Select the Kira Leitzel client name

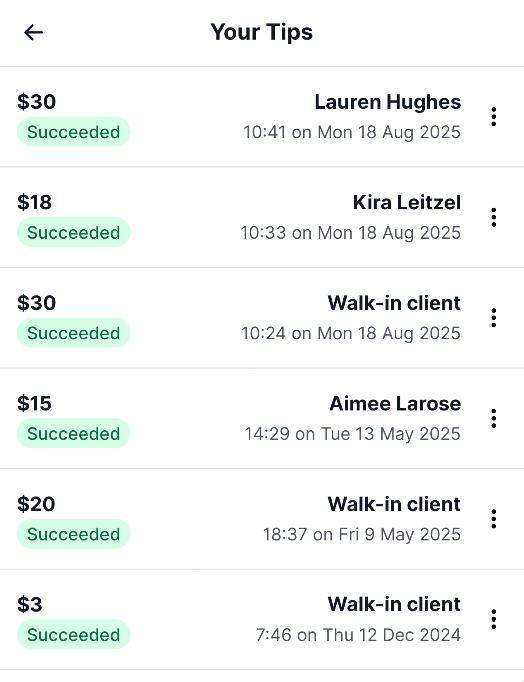(x=407, y=203)
